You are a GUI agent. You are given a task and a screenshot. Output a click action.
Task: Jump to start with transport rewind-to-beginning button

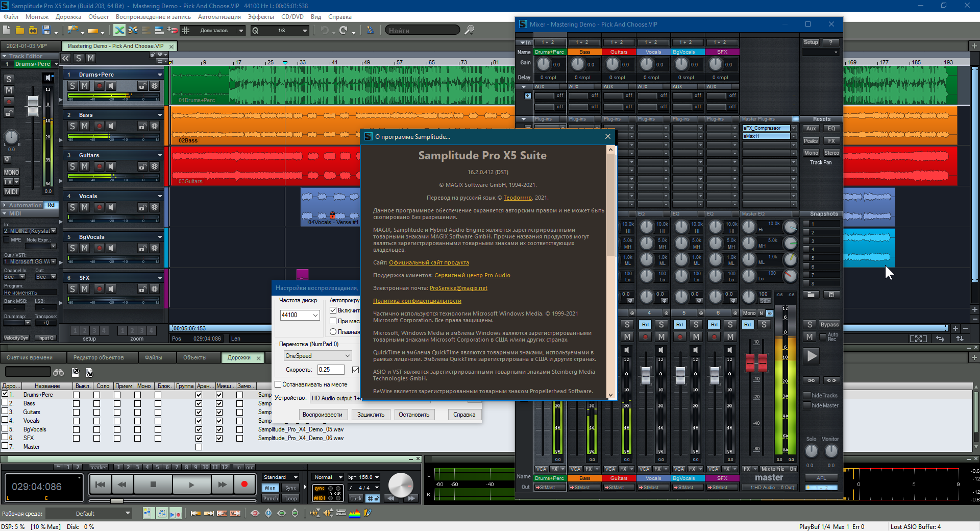pos(100,485)
